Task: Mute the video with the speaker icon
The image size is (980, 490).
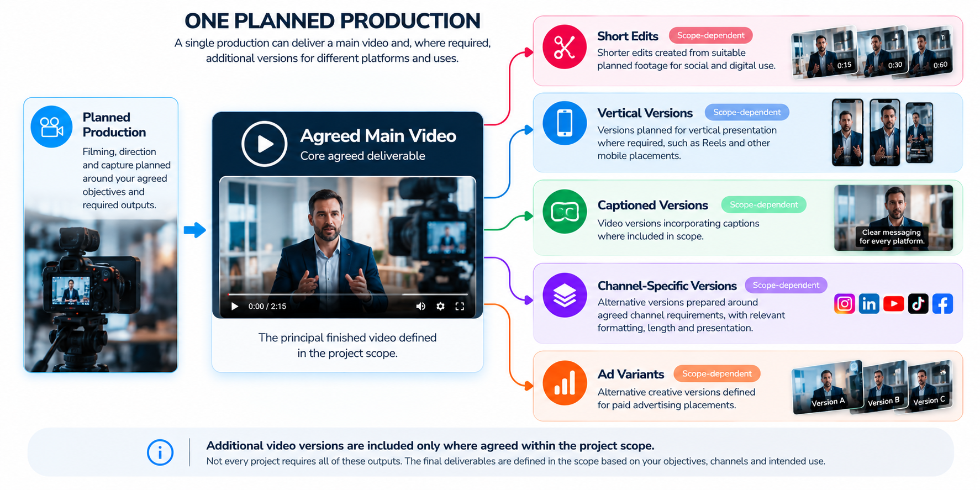Action: coord(420,306)
